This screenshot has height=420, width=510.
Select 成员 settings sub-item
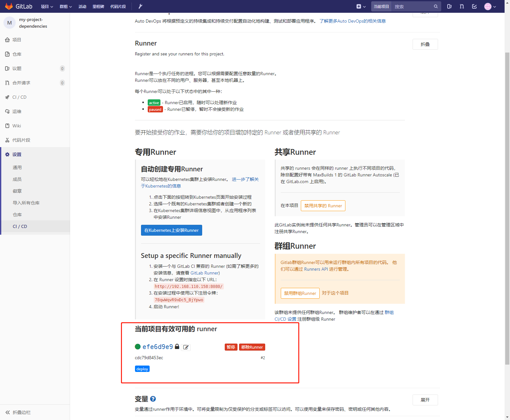point(17,179)
